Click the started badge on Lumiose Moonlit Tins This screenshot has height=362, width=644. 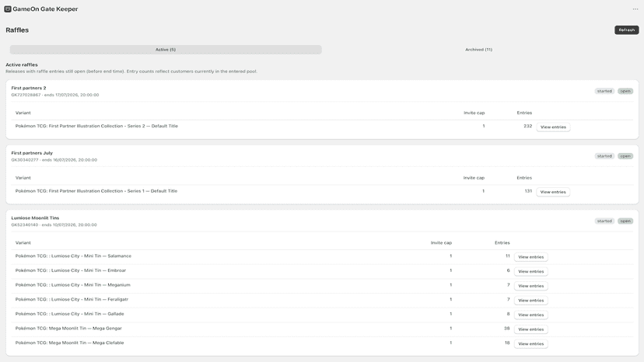[604, 221]
